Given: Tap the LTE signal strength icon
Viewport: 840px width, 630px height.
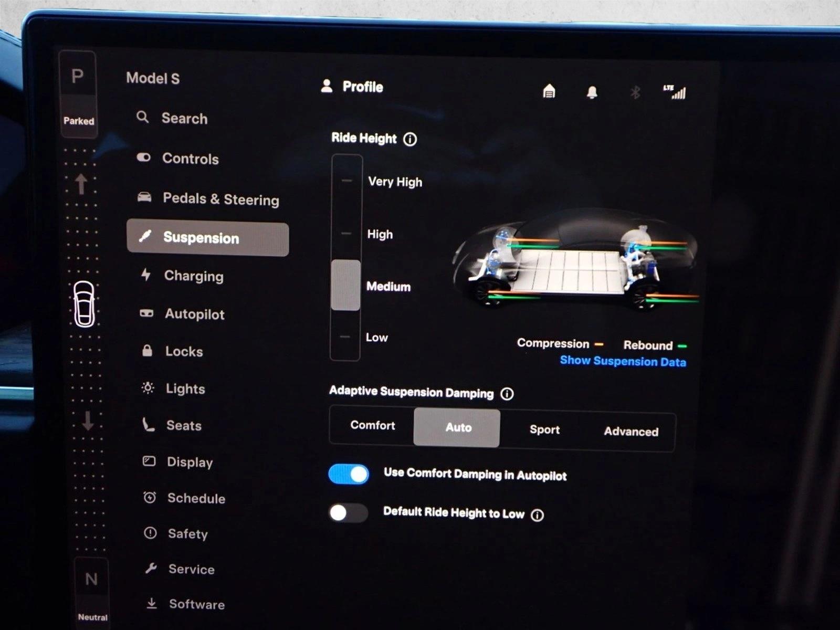Looking at the screenshot, I should pos(675,92).
